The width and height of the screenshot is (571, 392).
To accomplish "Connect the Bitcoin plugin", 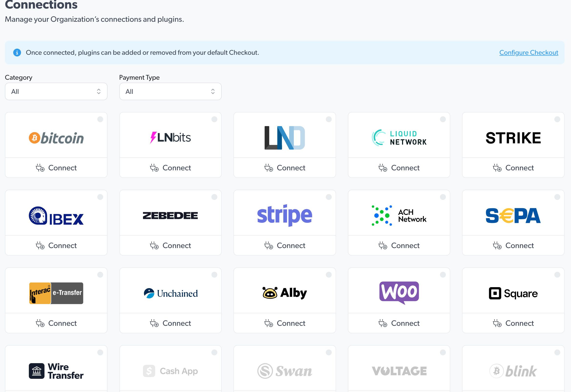I will [x=56, y=168].
